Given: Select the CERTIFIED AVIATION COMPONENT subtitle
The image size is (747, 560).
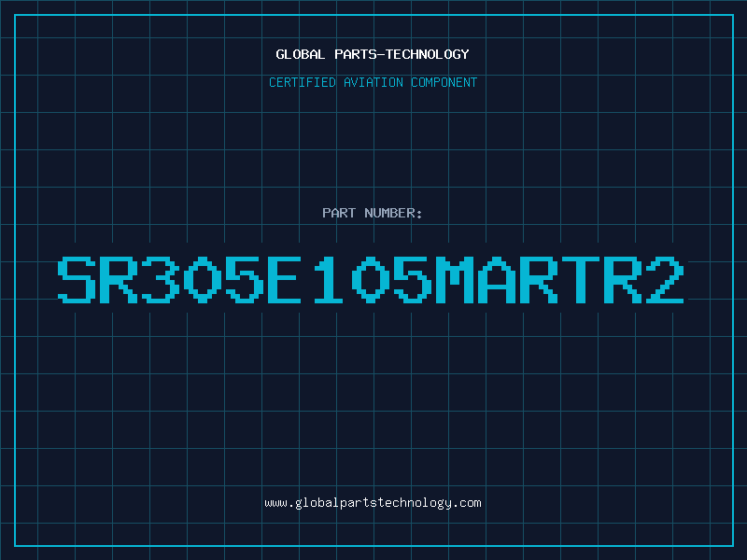Looking at the screenshot, I should (x=373, y=82).
